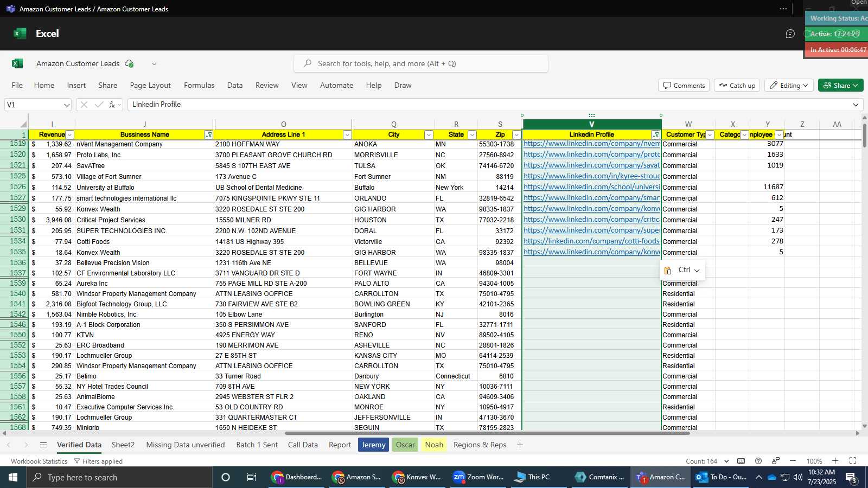Switch to Missing Data unverified sheet
This screenshot has height=488, width=868.
(x=186, y=445)
